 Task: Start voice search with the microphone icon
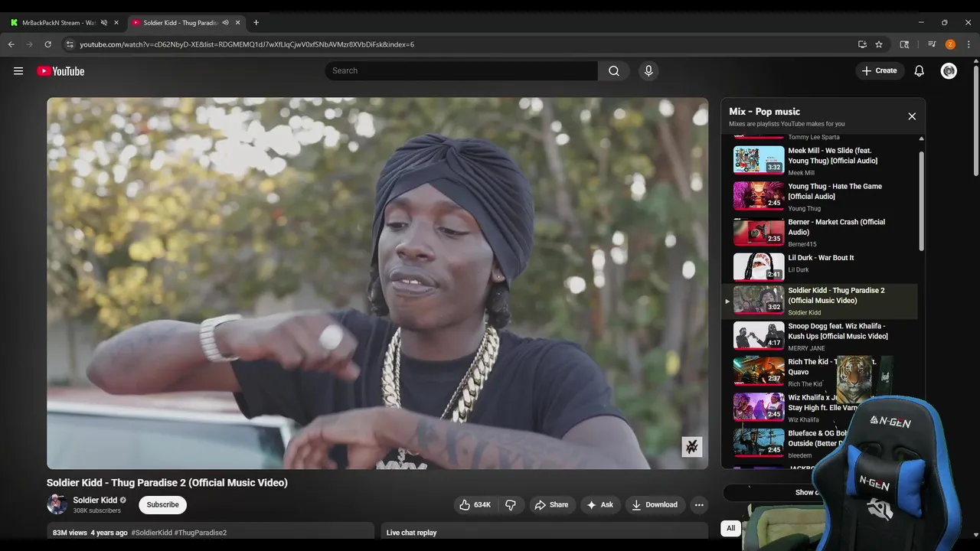pyautogui.click(x=648, y=71)
